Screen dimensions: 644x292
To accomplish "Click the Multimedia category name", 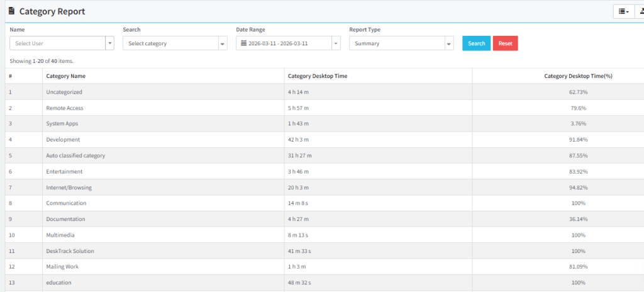I will [x=60, y=235].
